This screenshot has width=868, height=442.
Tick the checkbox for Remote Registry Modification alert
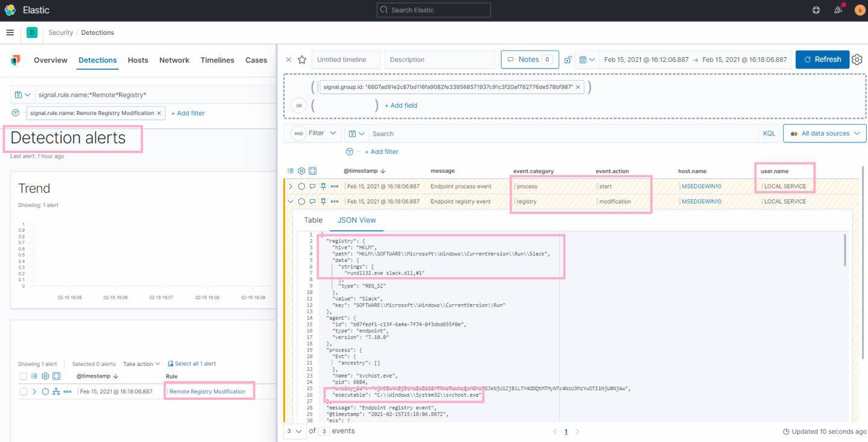(x=23, y=391)
